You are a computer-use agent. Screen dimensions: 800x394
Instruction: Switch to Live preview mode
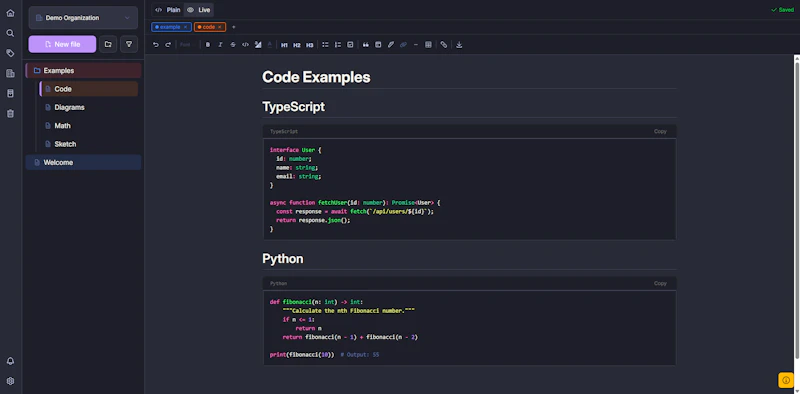click(x=198, y=10)
